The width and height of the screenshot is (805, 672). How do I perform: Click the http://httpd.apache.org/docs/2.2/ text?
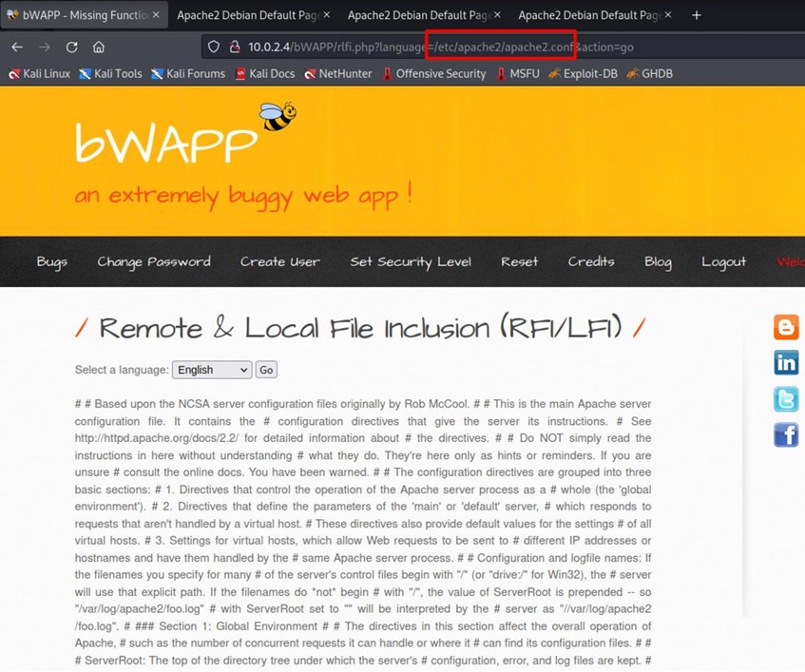(x=157, y=438)
